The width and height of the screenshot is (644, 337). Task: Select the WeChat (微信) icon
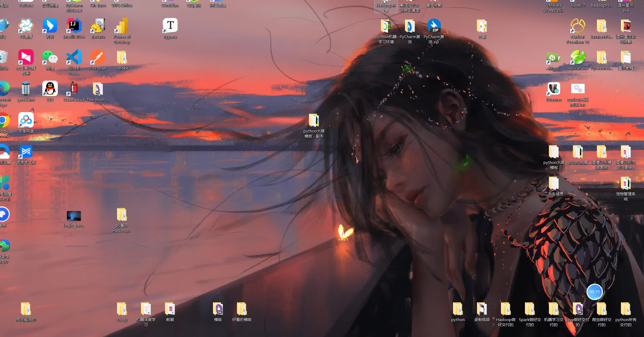pyautogui.click(x=50, y=57)
